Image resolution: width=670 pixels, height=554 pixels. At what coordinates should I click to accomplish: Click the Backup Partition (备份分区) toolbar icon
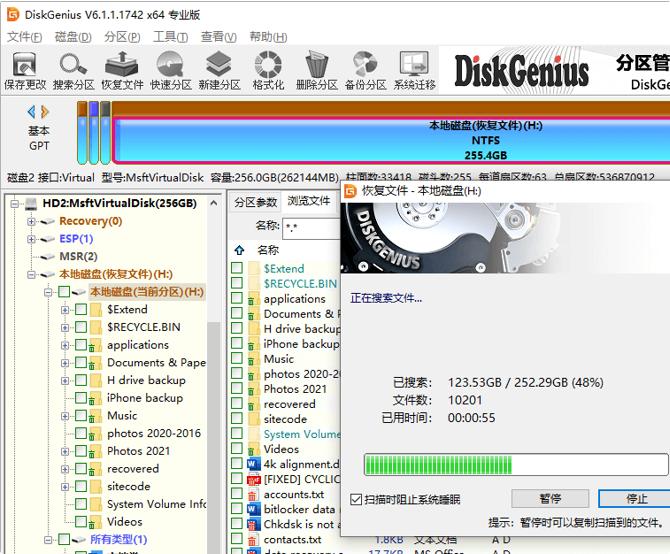366,70
